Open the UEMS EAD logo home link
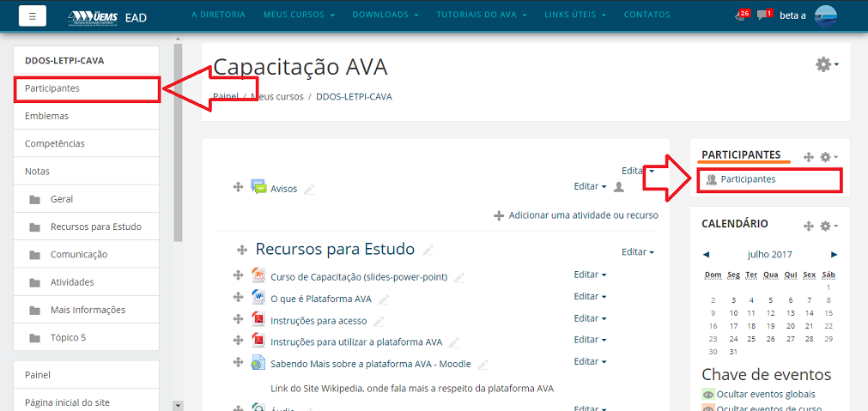This screenshot has width=868, height=411. (x=106, y=17)
